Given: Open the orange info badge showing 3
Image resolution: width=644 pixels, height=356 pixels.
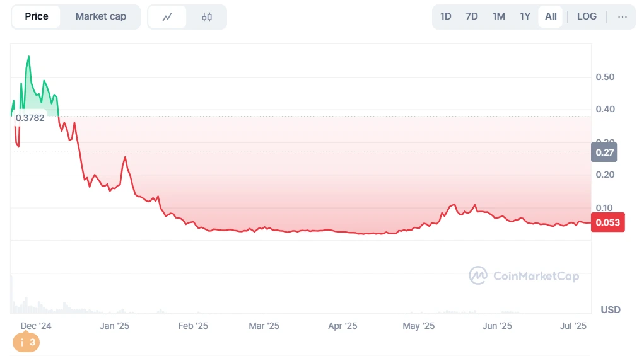Looking at the screenshot, I should pyautogui.click(x=26, y=342).
